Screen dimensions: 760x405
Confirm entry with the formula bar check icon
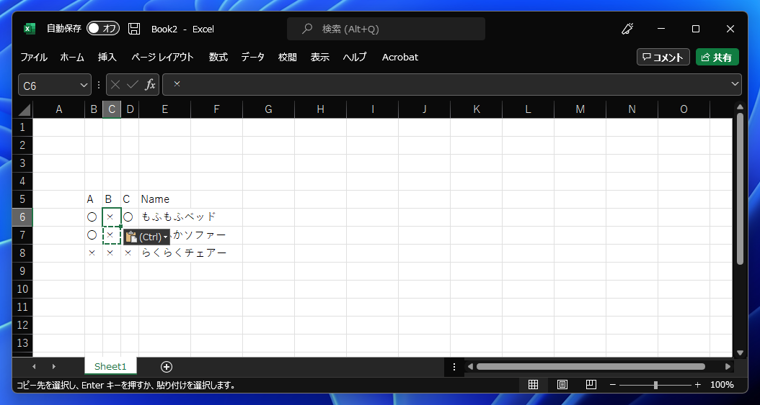[132, 85]
